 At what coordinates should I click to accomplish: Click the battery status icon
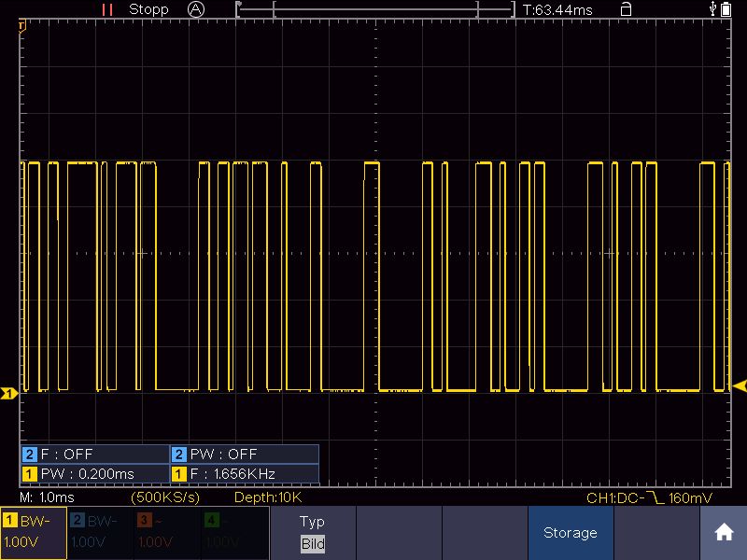click(726, 9)
